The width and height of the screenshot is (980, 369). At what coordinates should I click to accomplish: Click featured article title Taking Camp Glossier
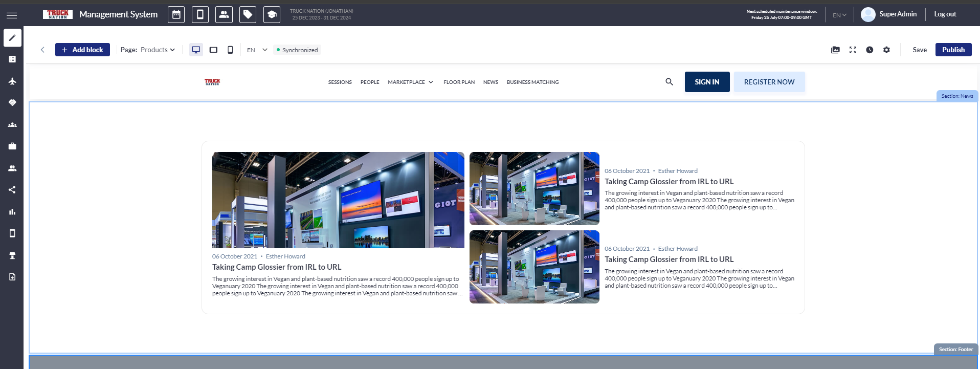click(x=277, y=267)
